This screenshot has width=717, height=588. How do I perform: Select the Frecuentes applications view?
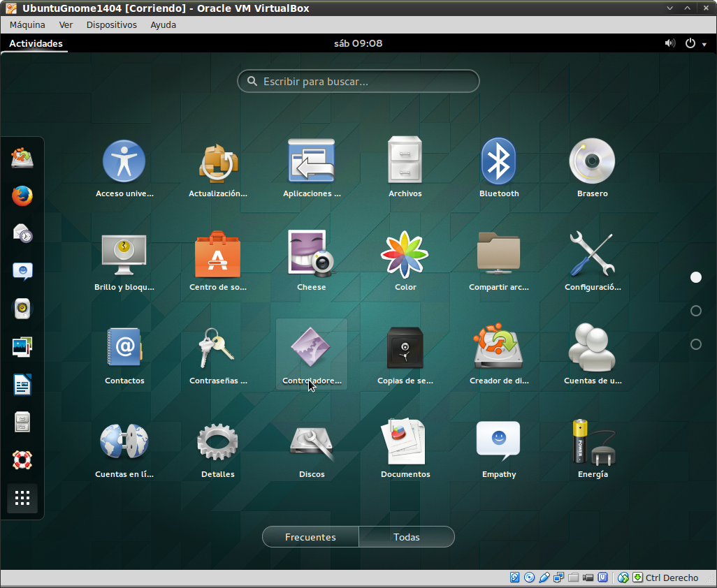point(310,537)
